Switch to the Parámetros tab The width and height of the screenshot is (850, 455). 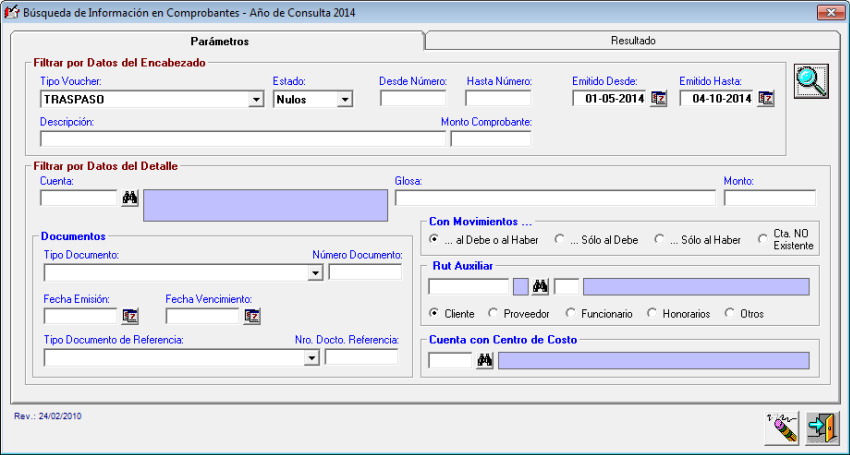tap(219, 41)
